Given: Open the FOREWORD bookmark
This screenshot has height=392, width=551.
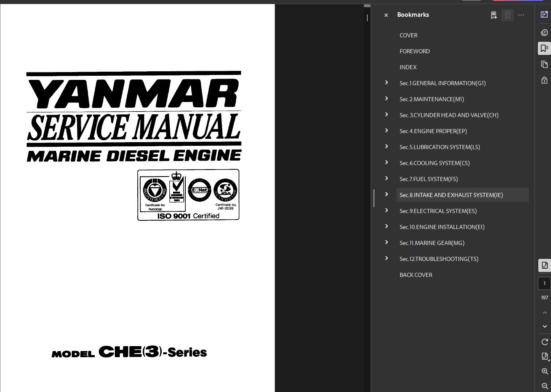Looking at the screenshot, I should (415, 52).
